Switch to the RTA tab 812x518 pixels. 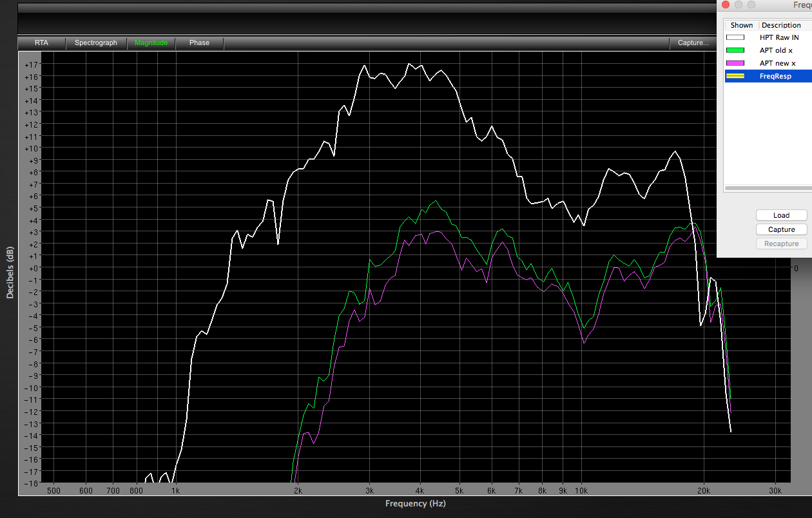coord(41,43)
